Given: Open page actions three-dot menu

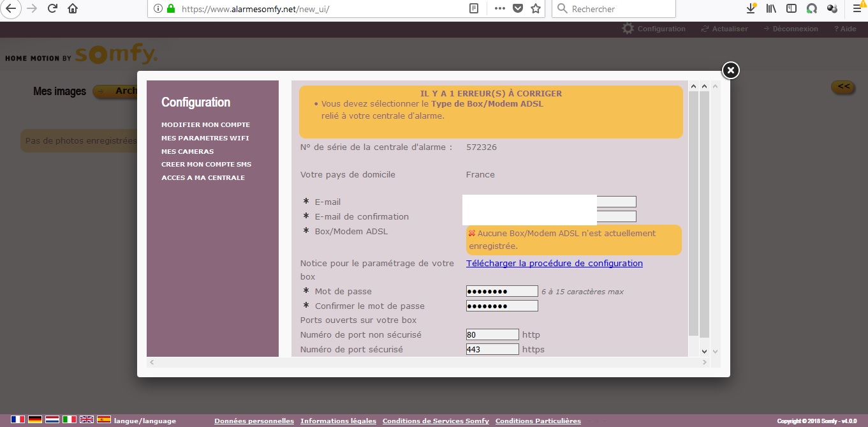Looking at the screenshot, I should click(500, 9).
